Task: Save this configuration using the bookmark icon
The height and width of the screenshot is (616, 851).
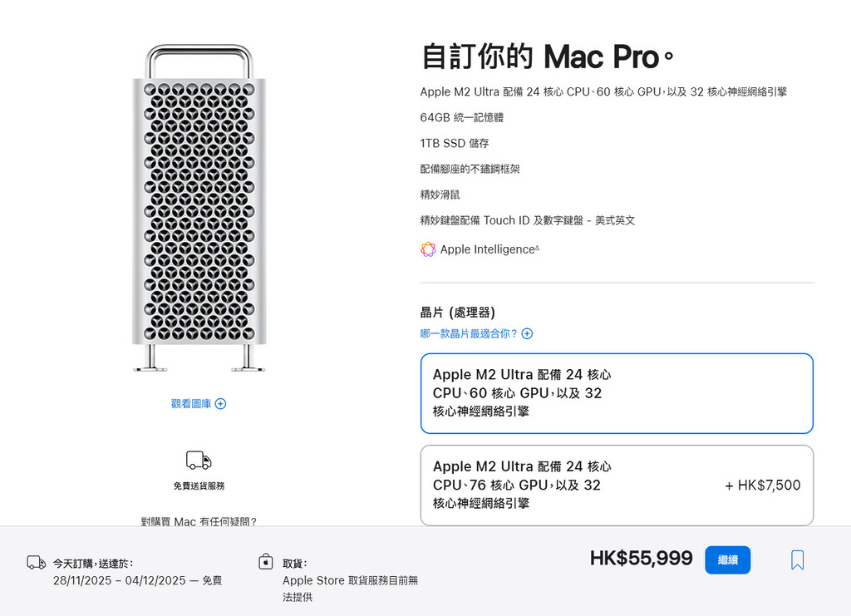Action: [797, 559]
